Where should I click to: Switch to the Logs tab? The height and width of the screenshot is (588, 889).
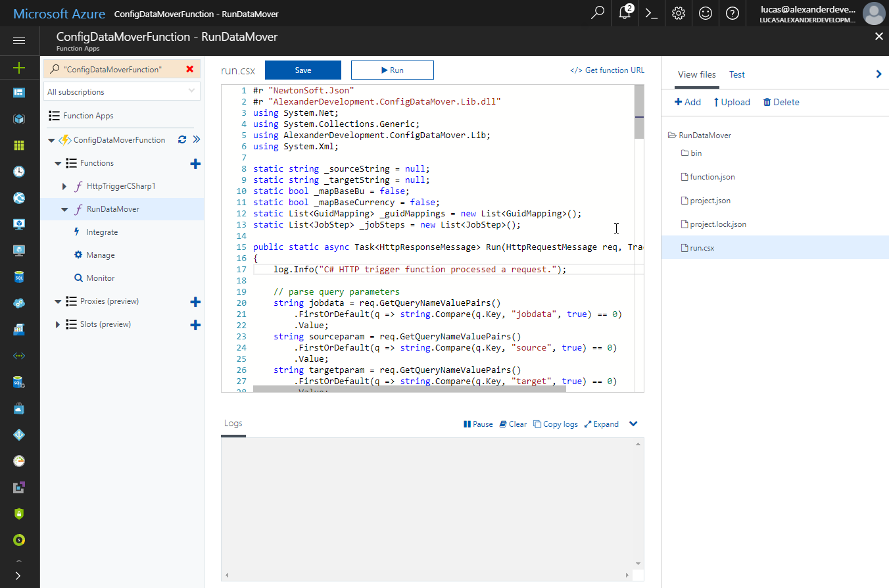[233, 424]
